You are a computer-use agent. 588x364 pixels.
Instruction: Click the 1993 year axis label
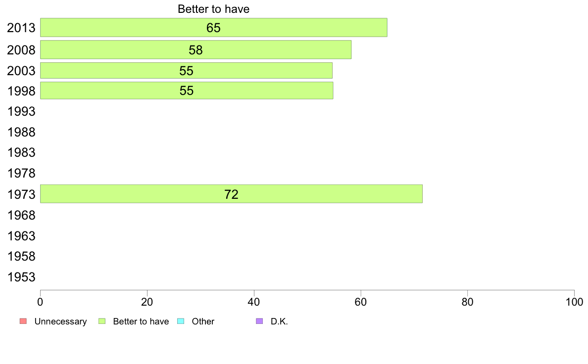[x=21, y=112]
